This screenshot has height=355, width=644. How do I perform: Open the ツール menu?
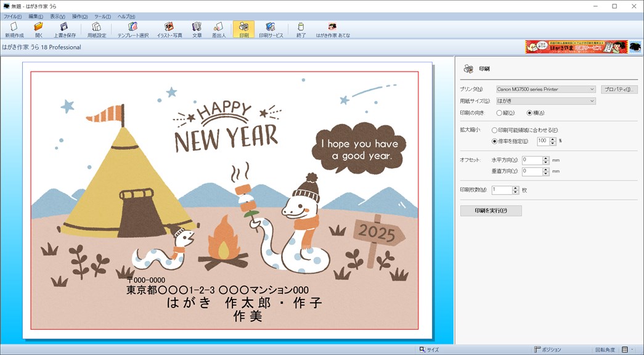pos(102,17)
